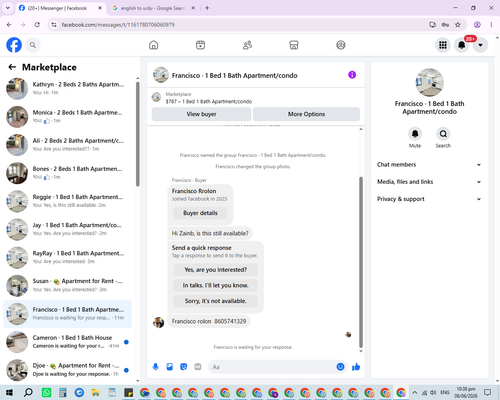Image resolution: width=500 pixels, height=400 pixels.
Task: Expand Media, files and links section
Action: 429,182
